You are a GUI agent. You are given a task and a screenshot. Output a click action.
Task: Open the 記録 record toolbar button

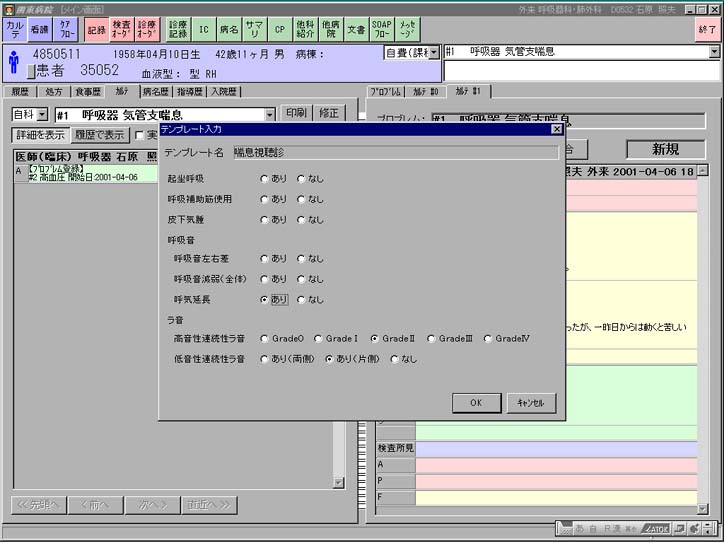tap(96, 30)
